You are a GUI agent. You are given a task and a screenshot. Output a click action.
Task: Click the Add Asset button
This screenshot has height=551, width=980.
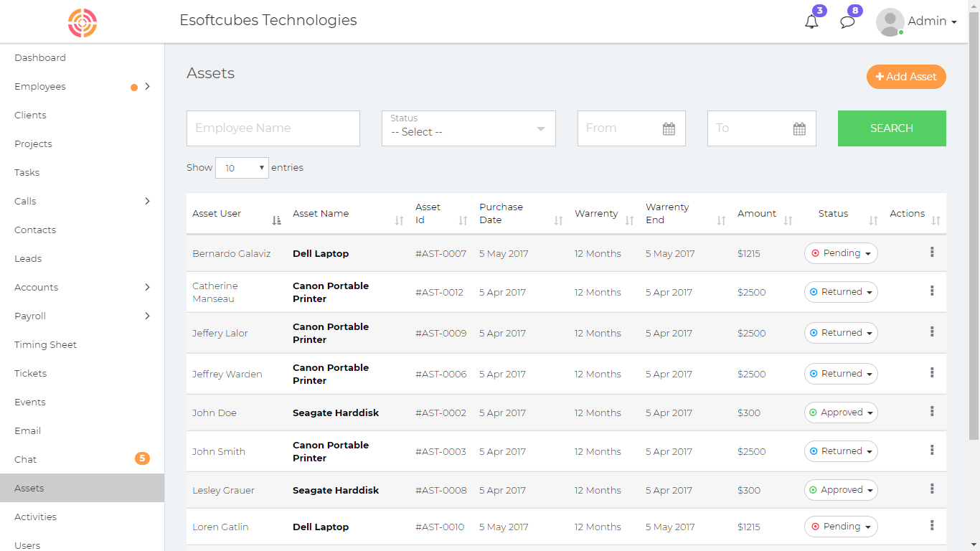coord(906,77)
